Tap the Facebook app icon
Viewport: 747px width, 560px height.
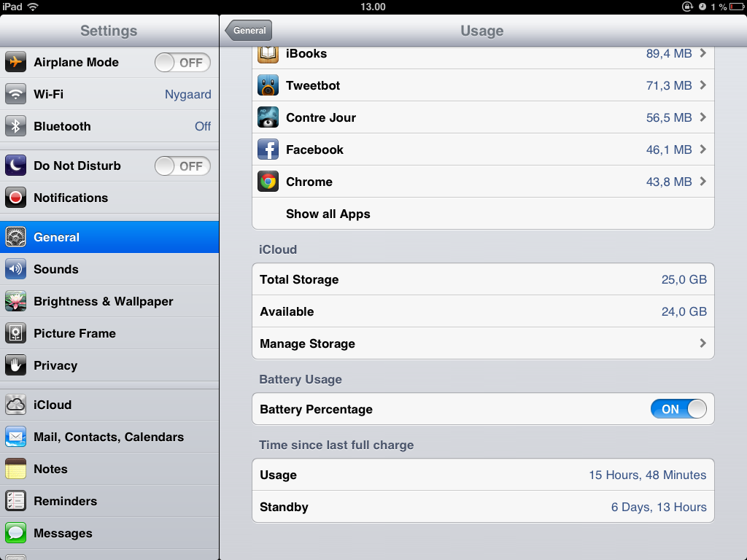(x=268, y=149)
